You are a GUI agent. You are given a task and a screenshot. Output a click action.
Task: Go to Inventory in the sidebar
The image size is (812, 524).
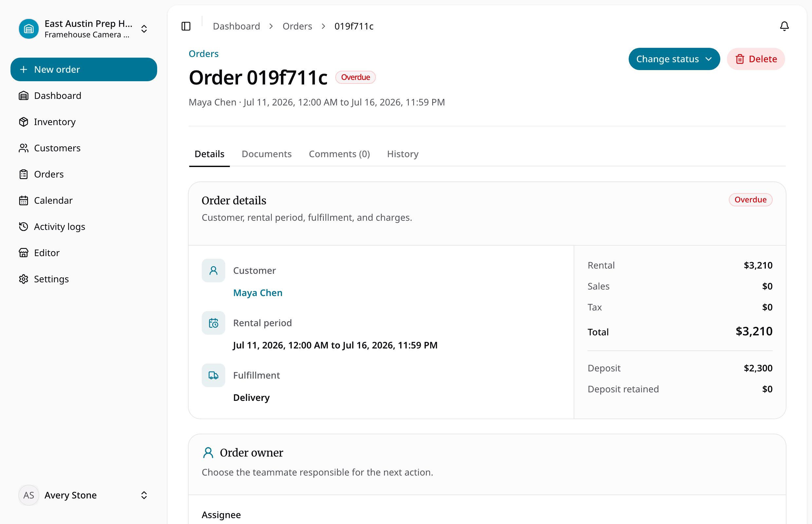tap(83, 122)
